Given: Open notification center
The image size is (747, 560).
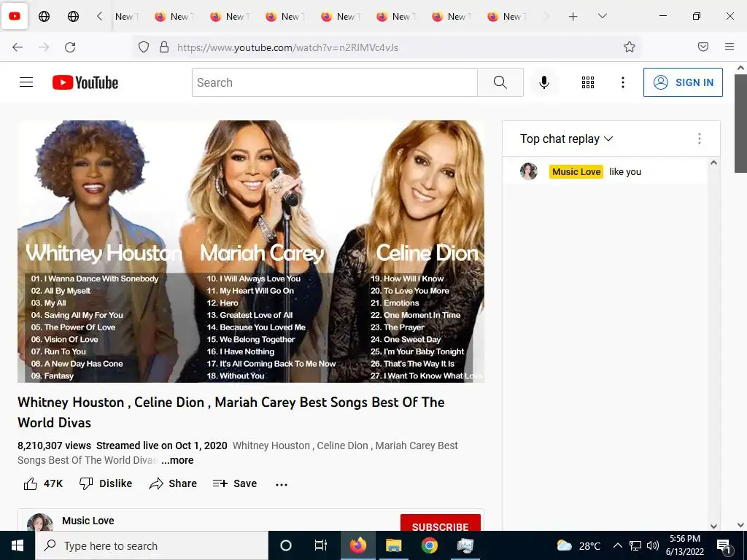Looking at the screenshot, I should coord(724,546).
